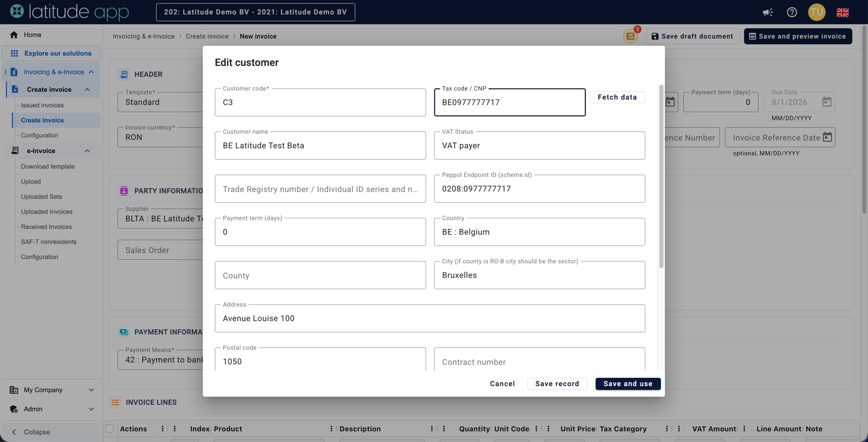Open the VAT Status dropdown
Image resolution: width=868 pixels, height=442 pixels.
[539, 145]
